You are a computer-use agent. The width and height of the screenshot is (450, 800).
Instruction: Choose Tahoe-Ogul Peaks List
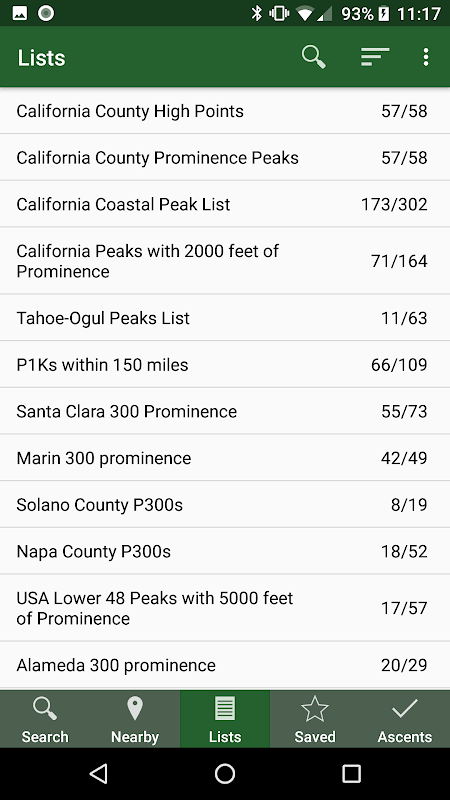pyautogui.click(x=225, y=318)
